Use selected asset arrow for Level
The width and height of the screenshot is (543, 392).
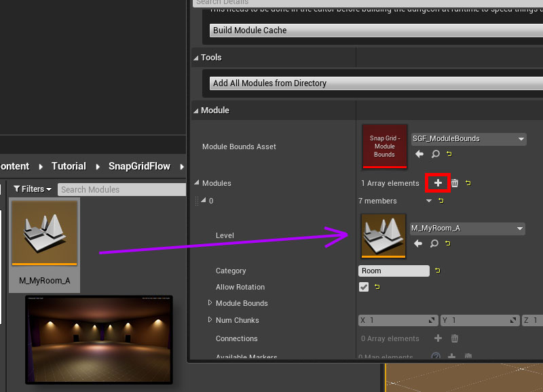click(x=418, y=243)
